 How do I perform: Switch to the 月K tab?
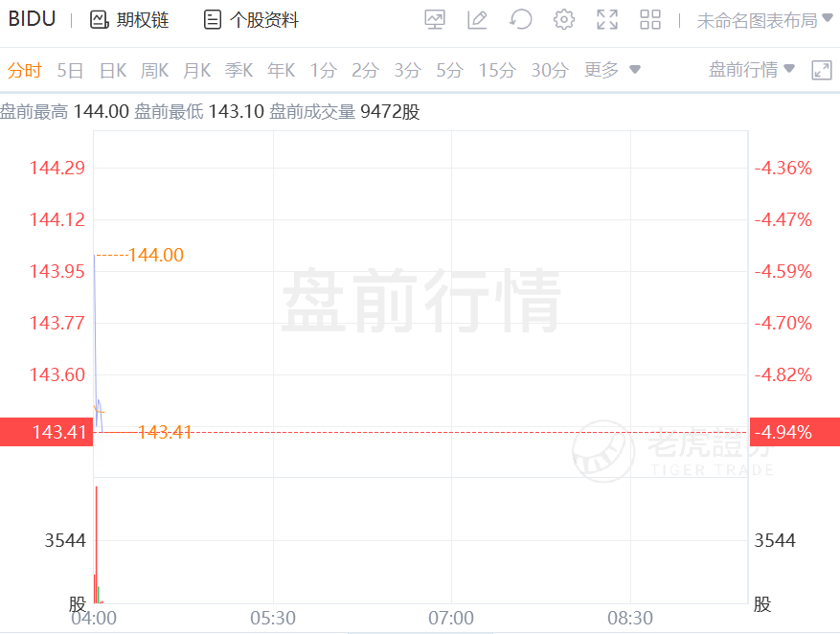pos(196,70)
